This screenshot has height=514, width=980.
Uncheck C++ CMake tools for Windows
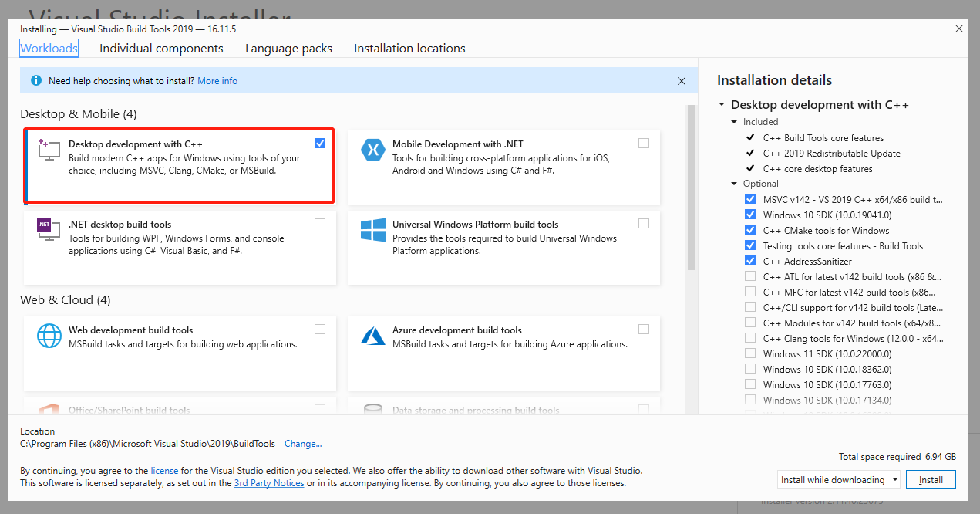point(750,230)
